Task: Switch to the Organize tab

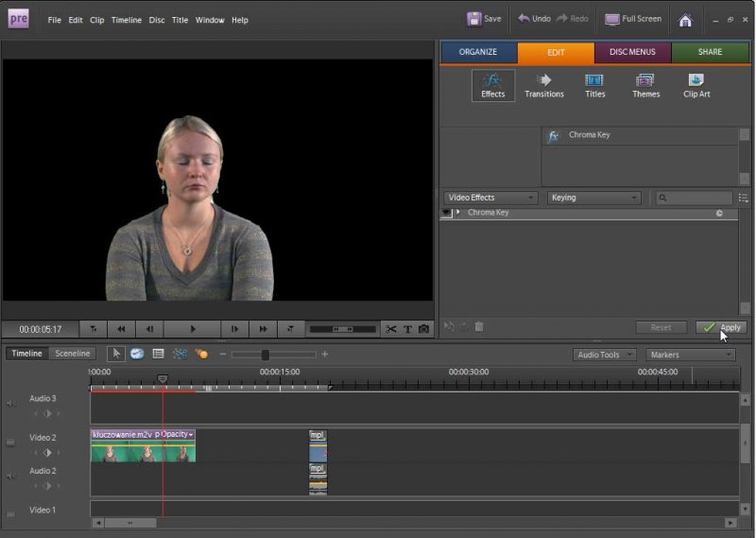Action: [x=478, y=52]
